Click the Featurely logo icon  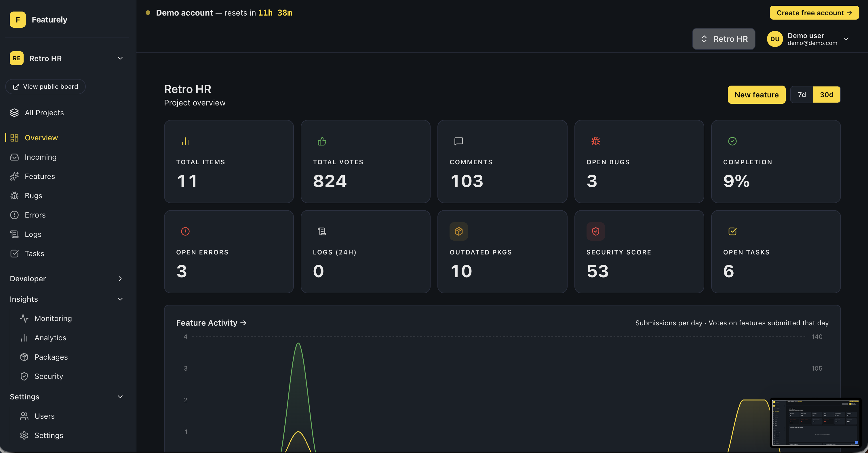coord(18,20)
